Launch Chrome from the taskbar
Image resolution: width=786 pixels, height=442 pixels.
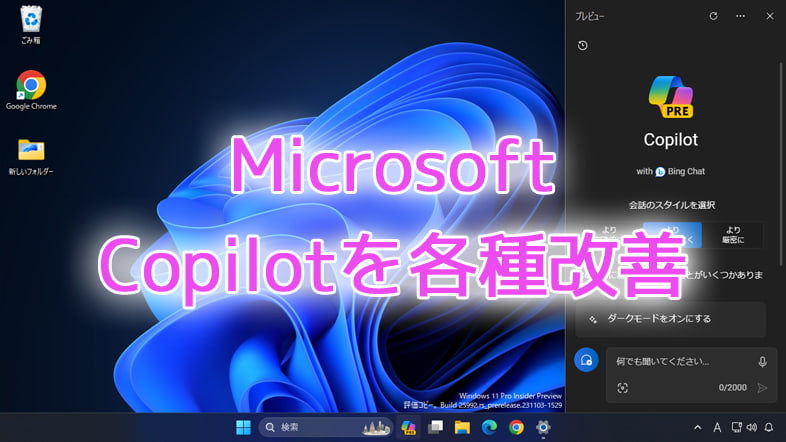[x=516, y=427]
